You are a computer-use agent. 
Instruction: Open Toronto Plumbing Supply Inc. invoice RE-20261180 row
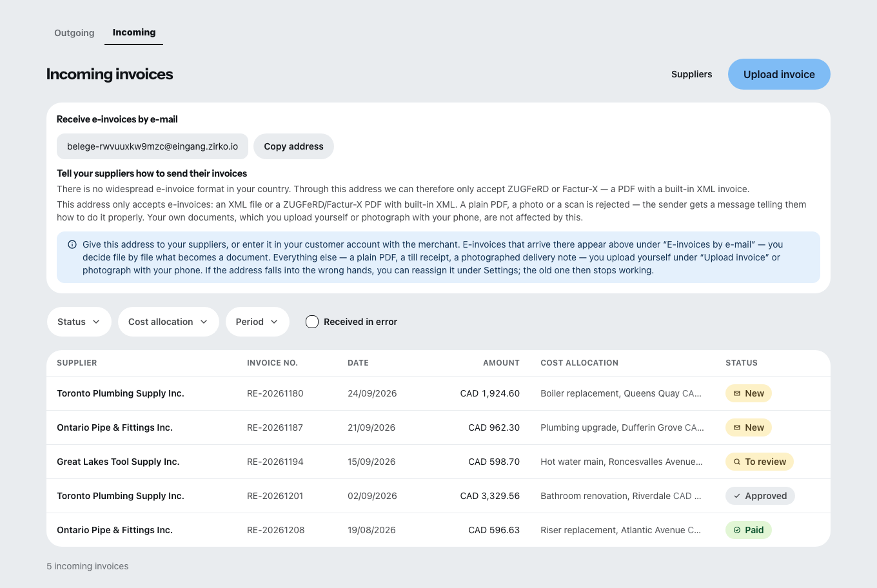pyautogui.click(x=438, y=393)
